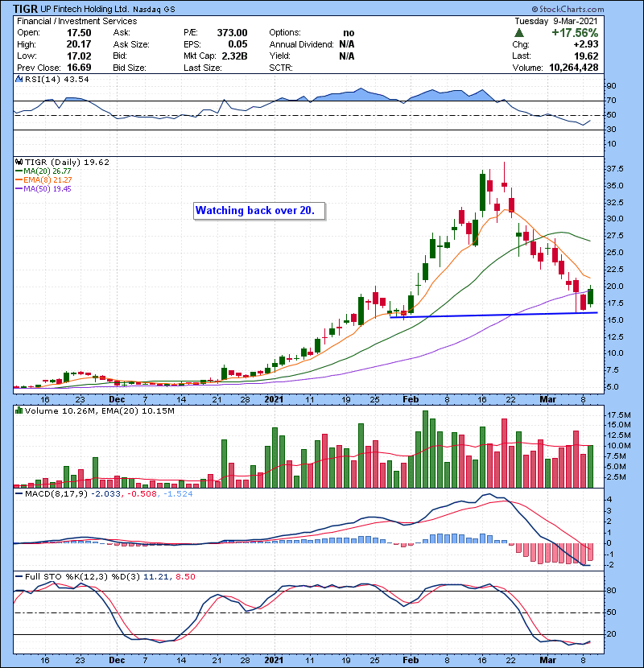This screenshot has height=668, width=644.
Task: Click the 'MA(20) 26.77' legend text
Action: [47, 171]
